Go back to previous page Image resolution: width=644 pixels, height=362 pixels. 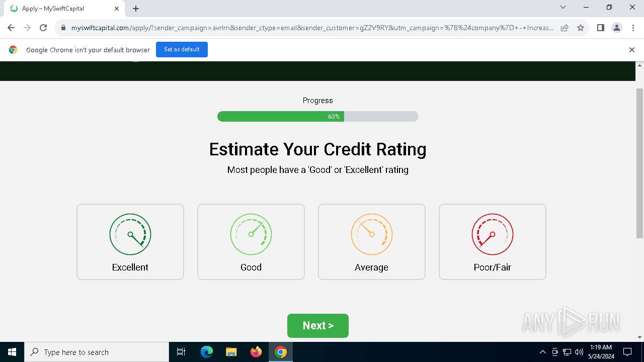[11, 28]
